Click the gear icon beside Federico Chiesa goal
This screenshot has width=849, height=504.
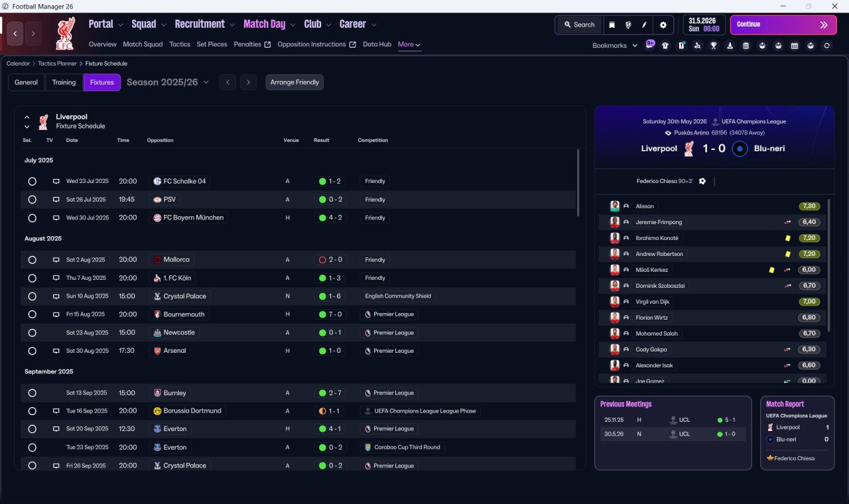pos(702,181)
